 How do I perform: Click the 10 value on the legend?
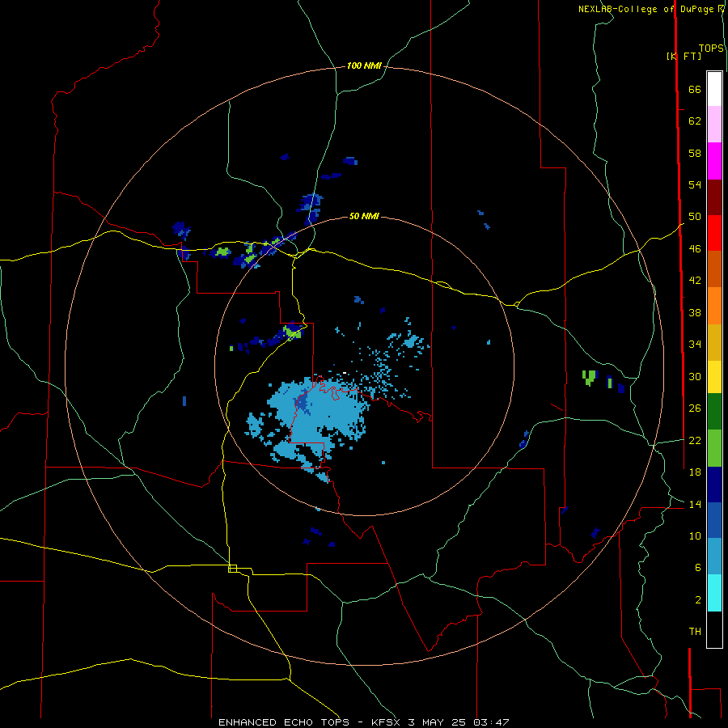pos(695,535)
